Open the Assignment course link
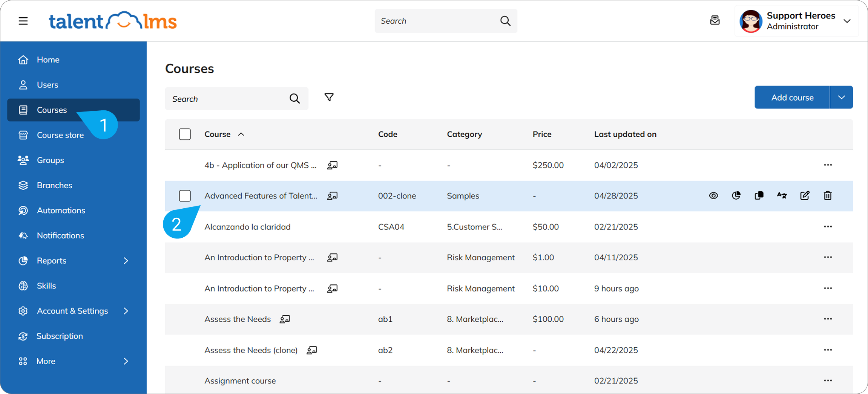The height and width of the screenshot is (394, 868). click(x=240, y=381)
